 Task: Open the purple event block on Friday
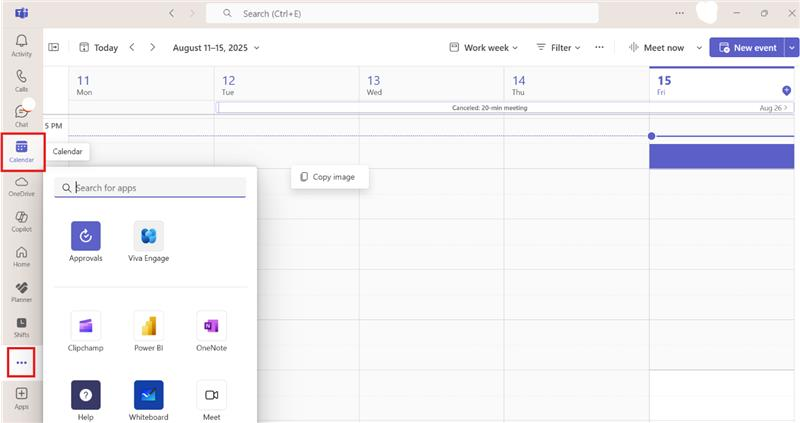(721, 156)
